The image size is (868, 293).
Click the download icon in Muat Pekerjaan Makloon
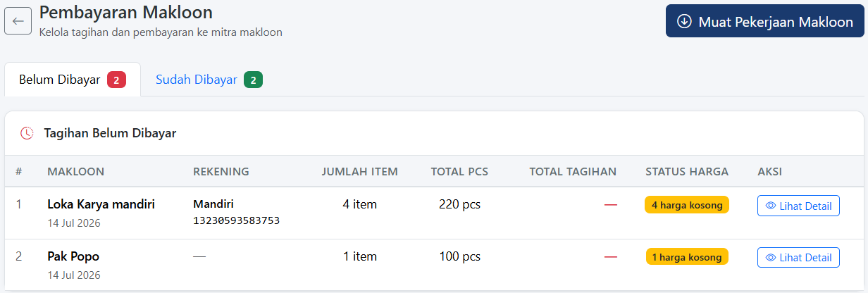pyautogui.click(x=683, y=21)
